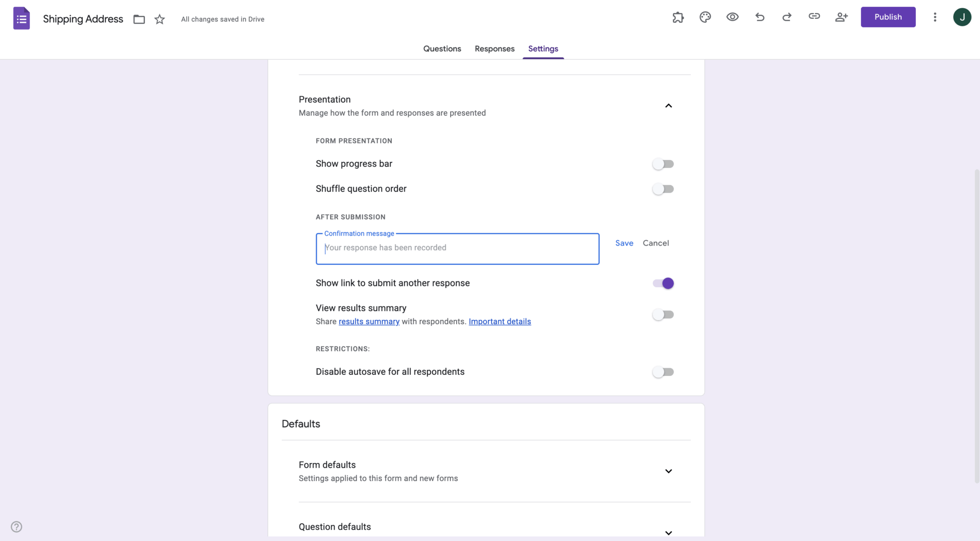Image resolution: width=980 pixels, height=541 pixels.
Task: Disable Show link to submit another response
Action: (x=663, y=283)
